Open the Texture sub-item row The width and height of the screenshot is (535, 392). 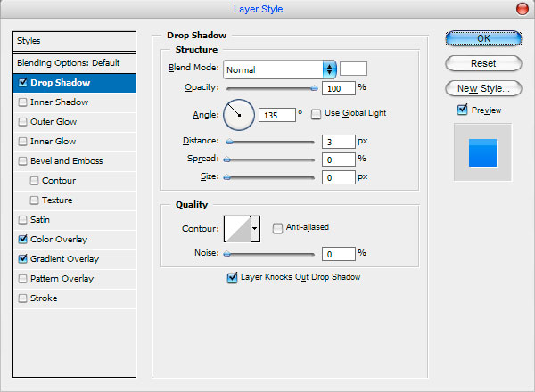coord(74,200)
